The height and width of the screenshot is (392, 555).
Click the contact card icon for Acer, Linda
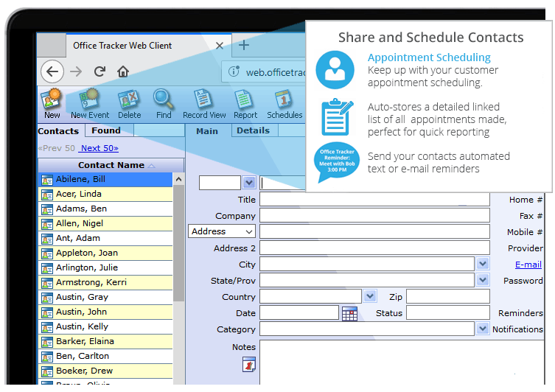pyautogui.click(x=47, y=195)
